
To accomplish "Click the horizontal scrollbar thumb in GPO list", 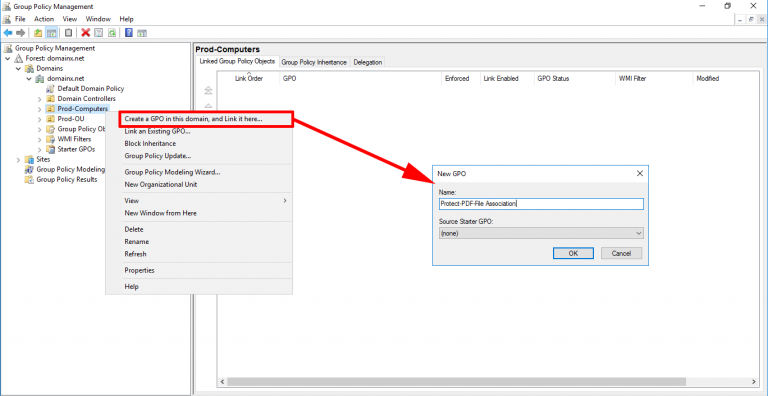I will [x=456, y=381].
